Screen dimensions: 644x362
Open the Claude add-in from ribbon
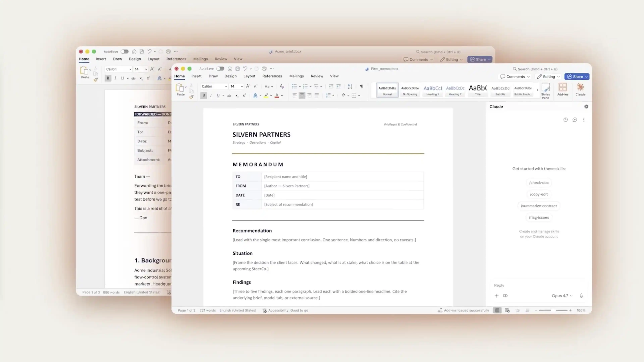580,90
